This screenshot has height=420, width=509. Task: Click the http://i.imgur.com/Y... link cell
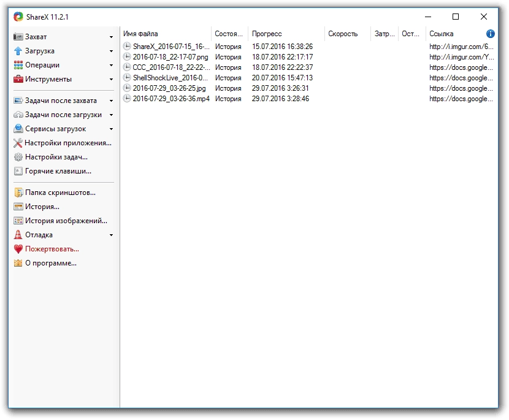pos(461,57)
